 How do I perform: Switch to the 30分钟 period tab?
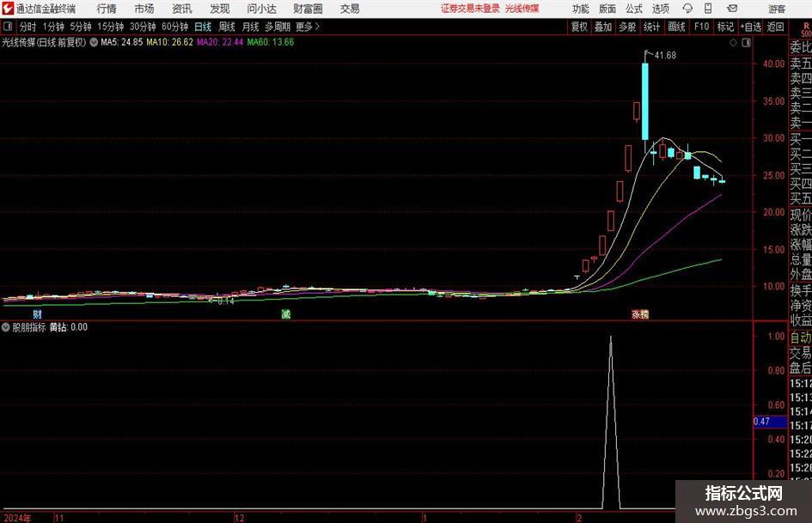pyautogui.click(x=143, y=27)
